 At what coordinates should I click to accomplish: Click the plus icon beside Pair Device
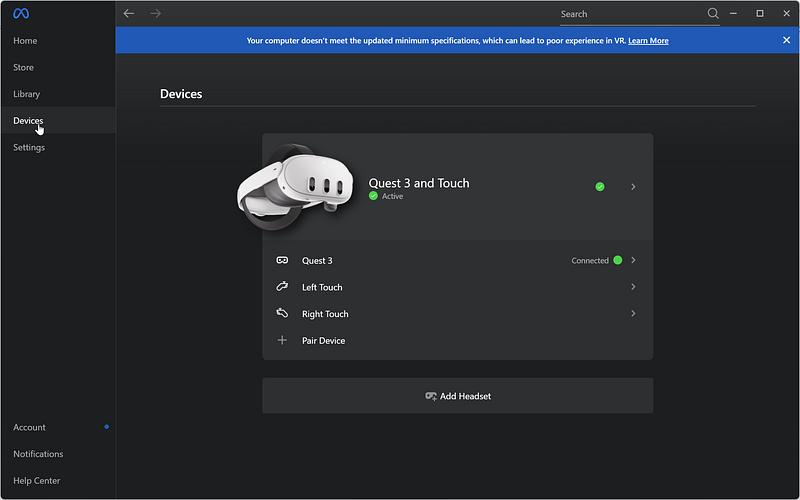[282, 340]
